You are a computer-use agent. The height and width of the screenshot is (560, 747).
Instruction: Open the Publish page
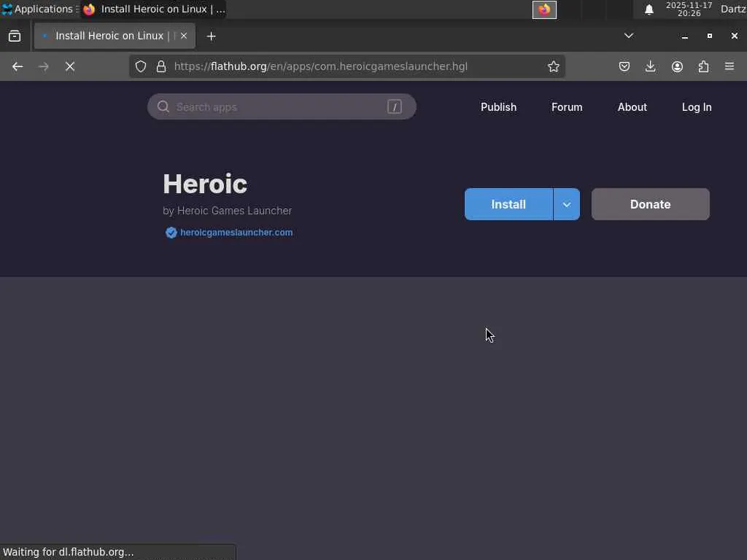tap(498, 107)
